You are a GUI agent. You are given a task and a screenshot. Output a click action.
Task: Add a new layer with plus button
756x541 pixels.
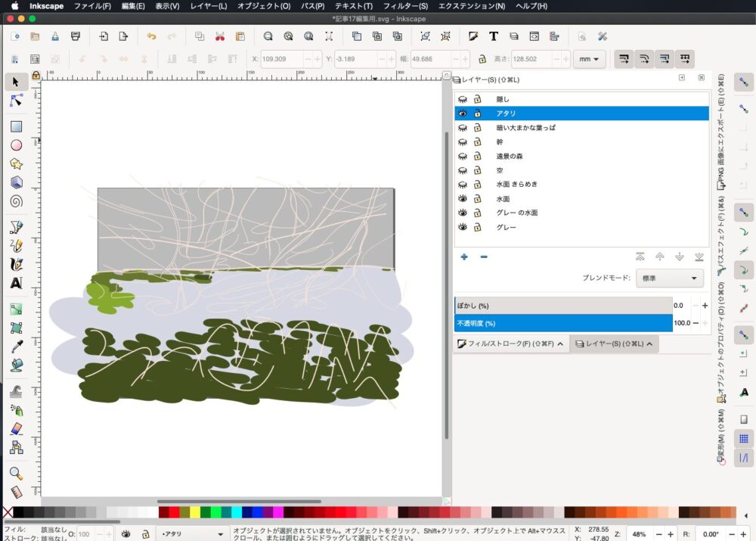(464, 257)
